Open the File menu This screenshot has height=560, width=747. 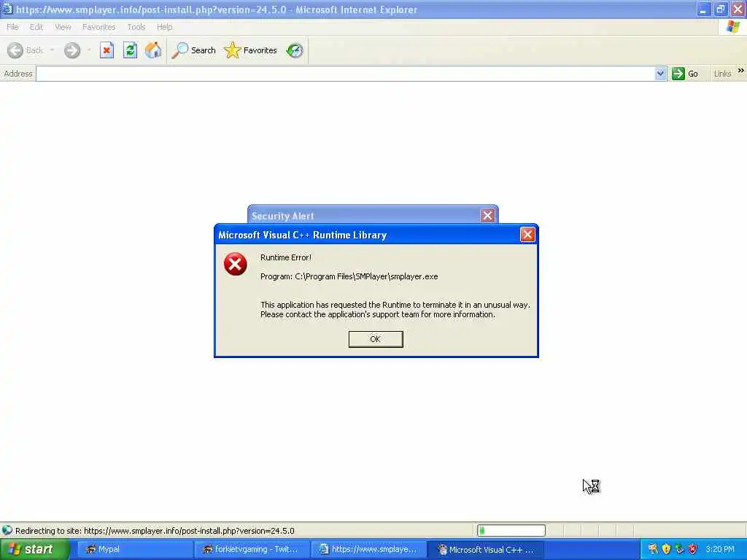click(12, 27)
